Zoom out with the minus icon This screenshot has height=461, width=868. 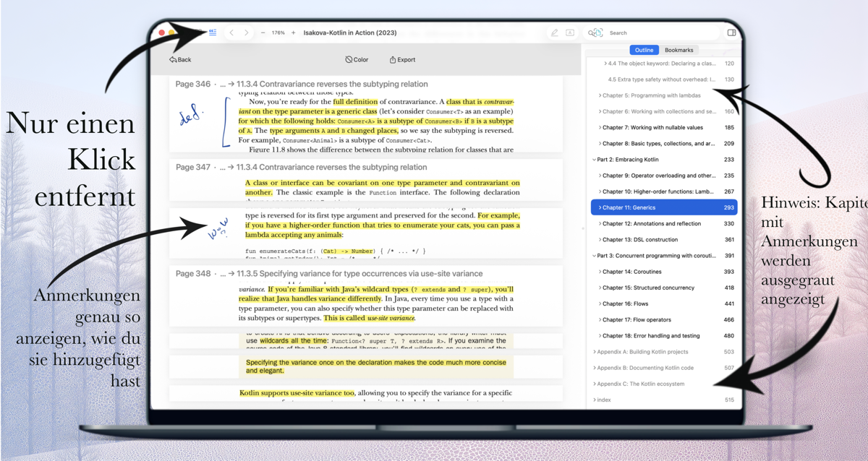(x=263, y=33)
